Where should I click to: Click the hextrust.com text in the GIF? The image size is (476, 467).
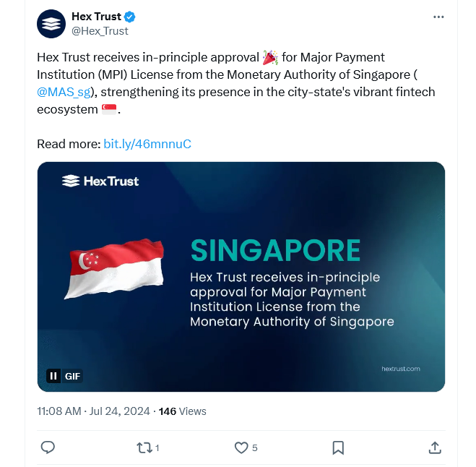tap(400, 369)
